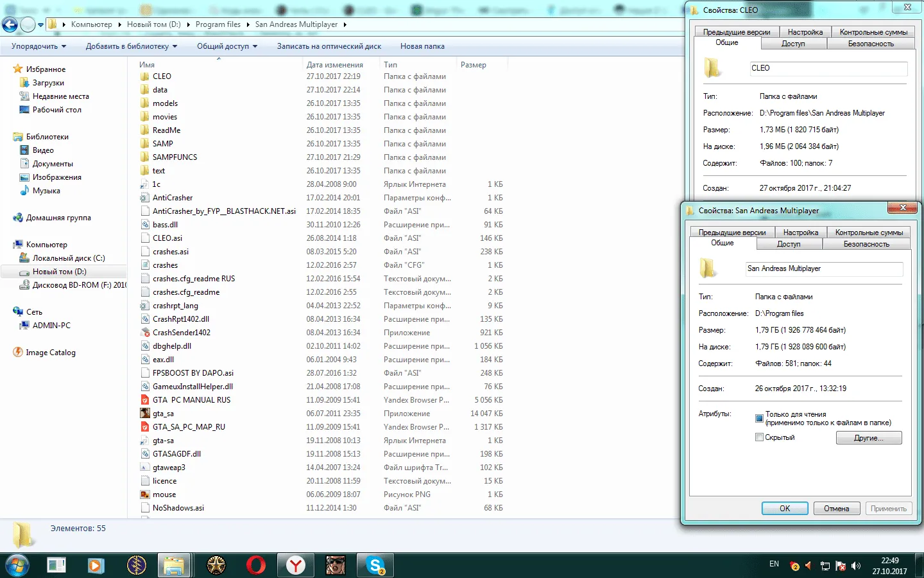Click the SAMPFUNCS folder icon

[145, 157]
